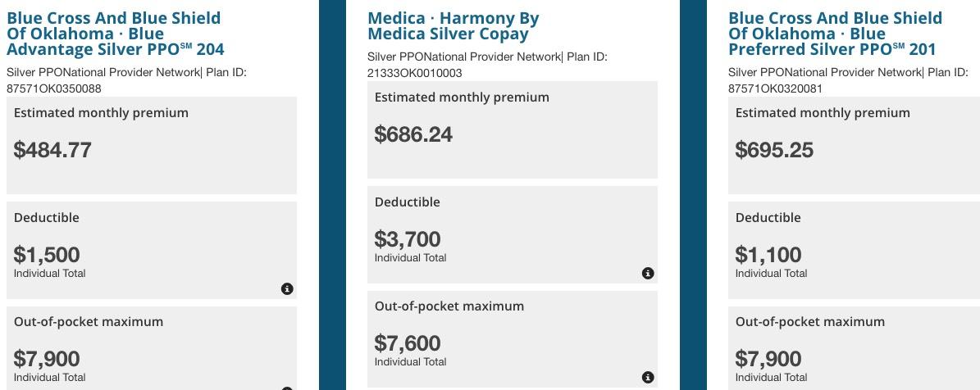Click info icon in Blue Advantage 204 deductible box

287,288
